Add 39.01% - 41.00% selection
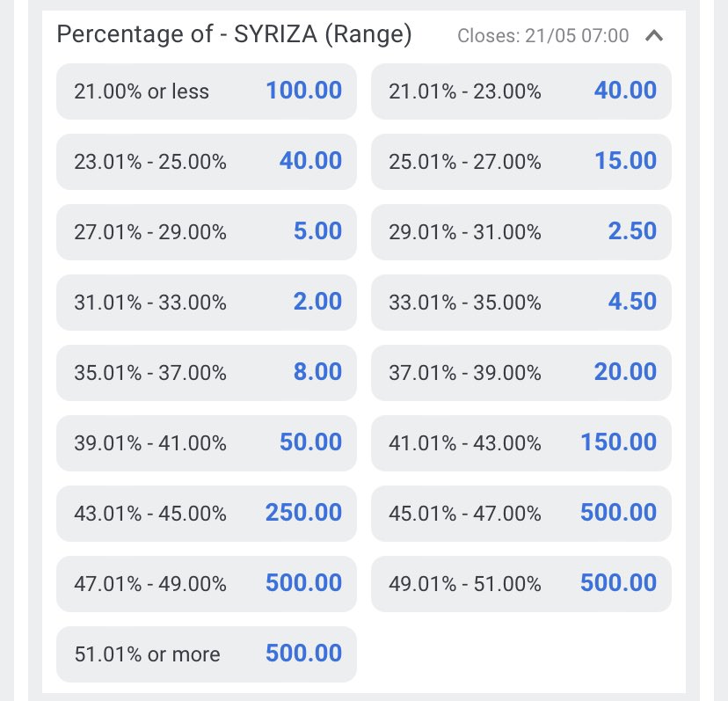This screenshot has width=728, height=701. 207,442
